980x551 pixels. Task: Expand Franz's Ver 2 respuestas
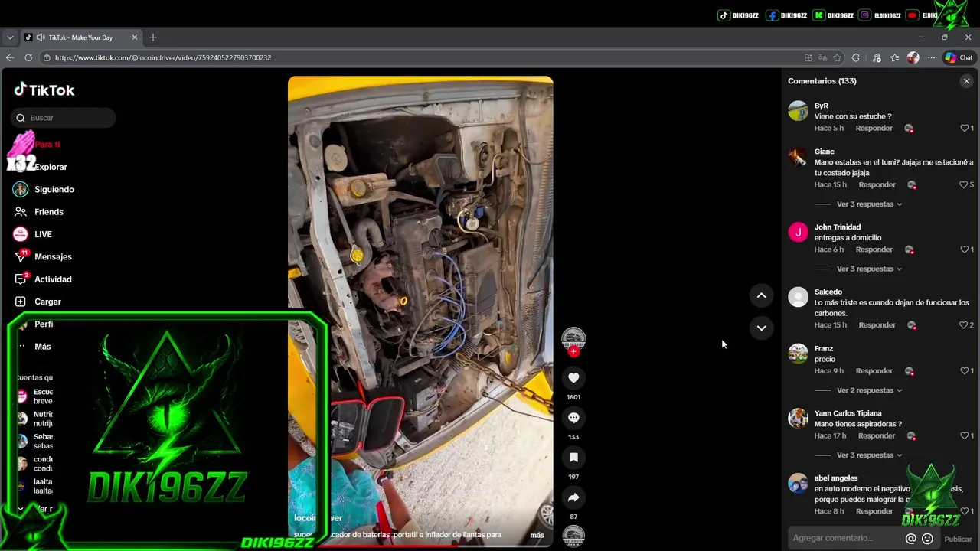[869, 390]
